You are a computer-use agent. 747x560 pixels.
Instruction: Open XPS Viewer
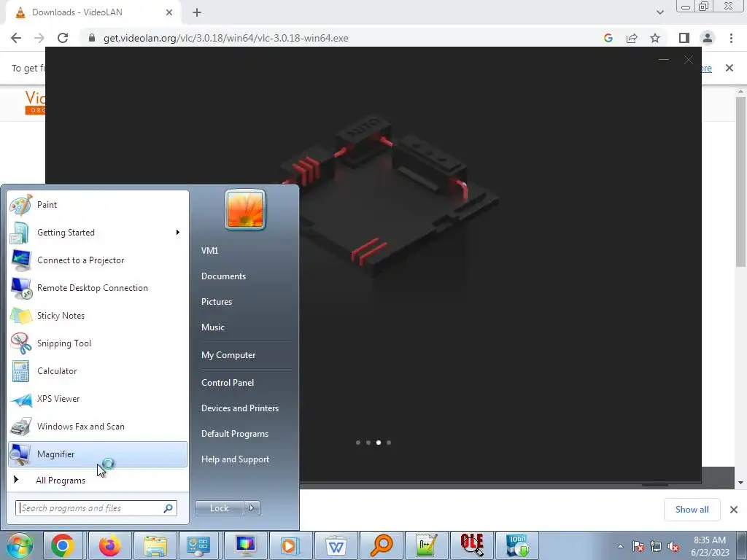(x=98, y=399)
